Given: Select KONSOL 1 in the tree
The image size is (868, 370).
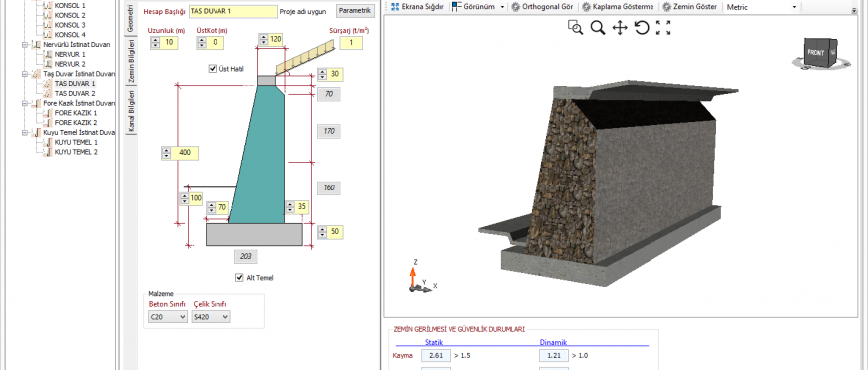Looking at the screenshot, I should click(x=70, y=6).
